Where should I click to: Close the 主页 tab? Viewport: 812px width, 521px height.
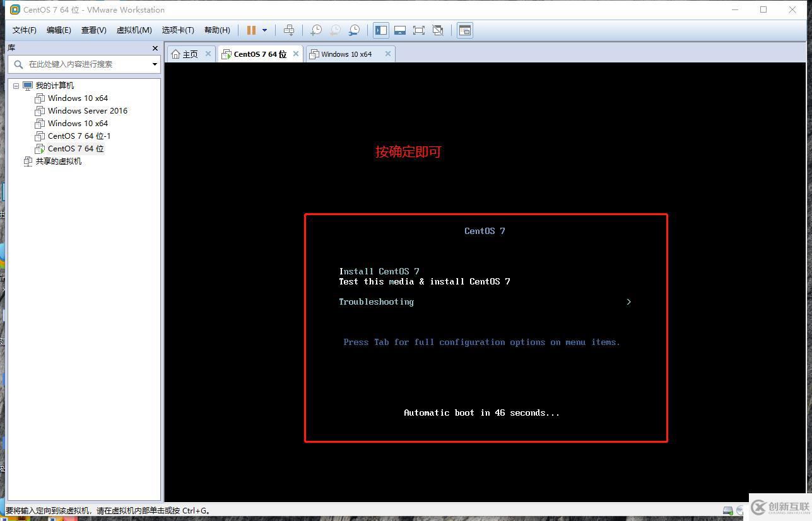[x=208, y=54]
